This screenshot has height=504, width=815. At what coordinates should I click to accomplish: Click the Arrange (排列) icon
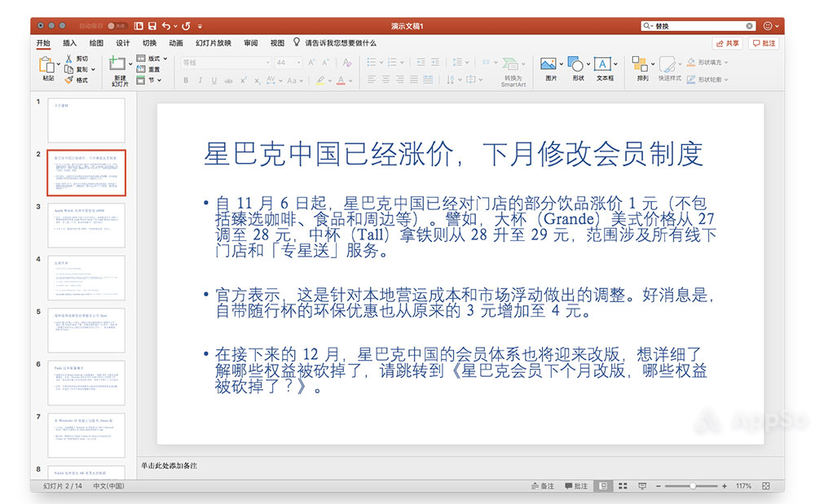[640, 64]
